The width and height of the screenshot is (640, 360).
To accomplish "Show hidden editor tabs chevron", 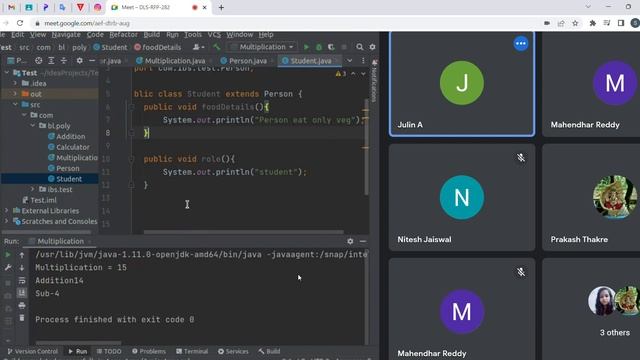I will click(350, 60).
